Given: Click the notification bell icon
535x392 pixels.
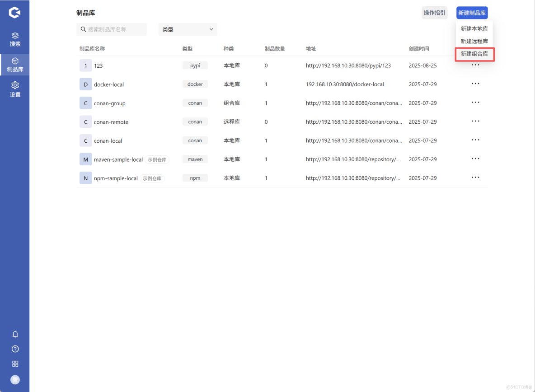Looking at the screenshot, I should coord(15,334).
